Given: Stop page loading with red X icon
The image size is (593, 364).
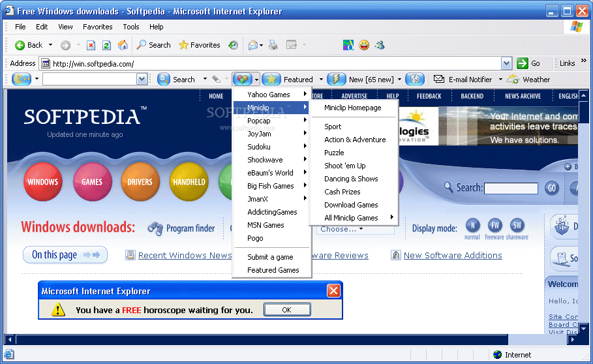Looking at the screenshot, I should [91, 46].
